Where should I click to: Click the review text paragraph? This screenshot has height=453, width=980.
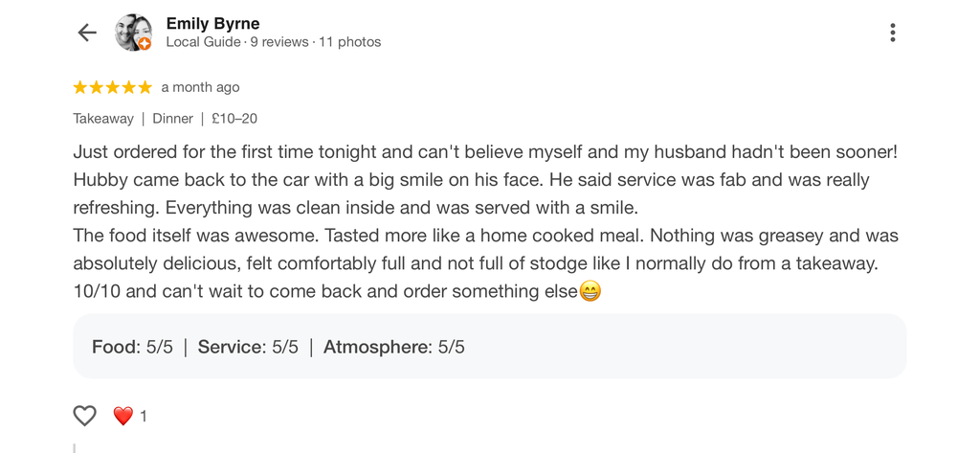pos(485,221)
